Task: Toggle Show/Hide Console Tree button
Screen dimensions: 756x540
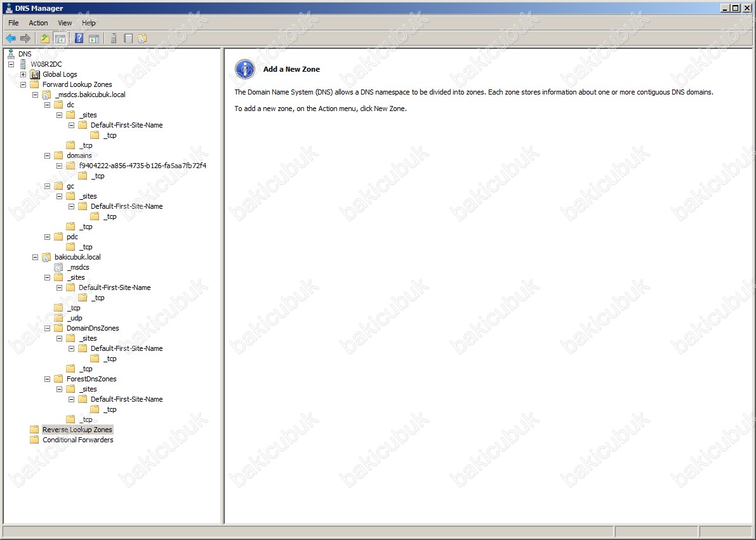Action: click(x=60, y=39)
